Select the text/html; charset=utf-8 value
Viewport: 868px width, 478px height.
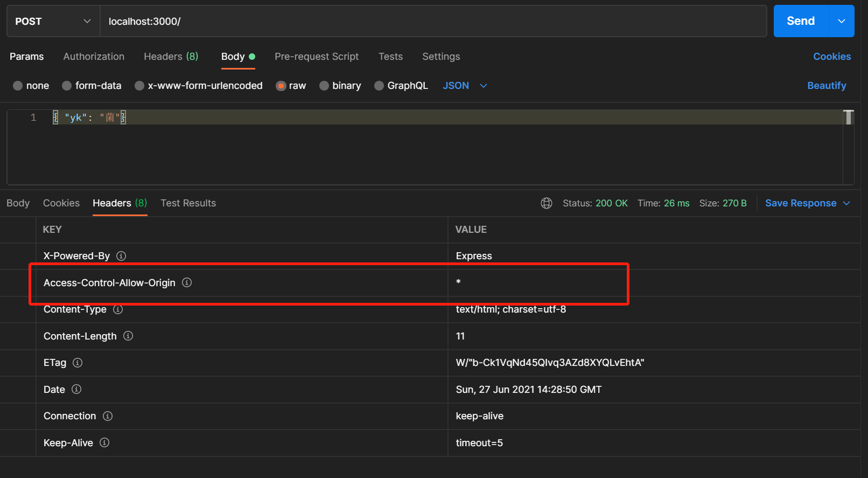[511, 309]
